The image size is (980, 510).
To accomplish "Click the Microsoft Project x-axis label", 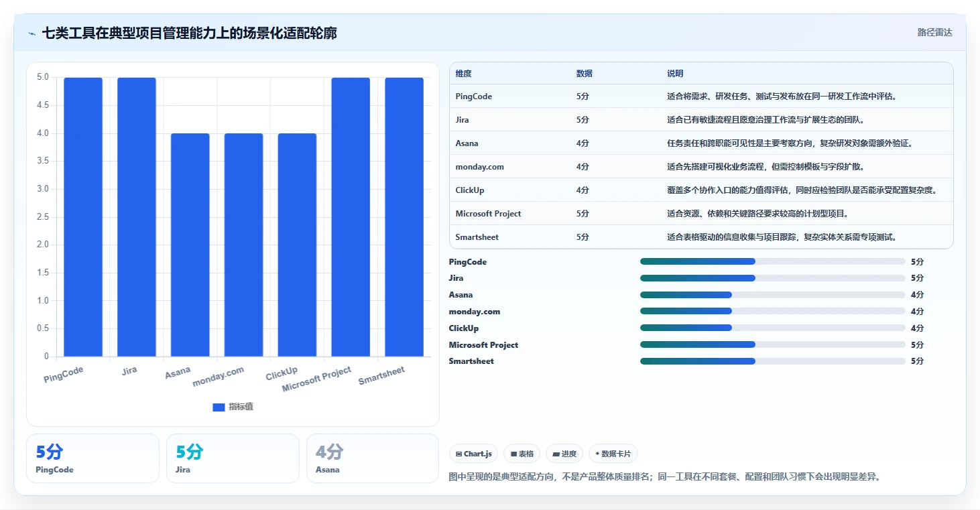I will (x=316, y=380).
